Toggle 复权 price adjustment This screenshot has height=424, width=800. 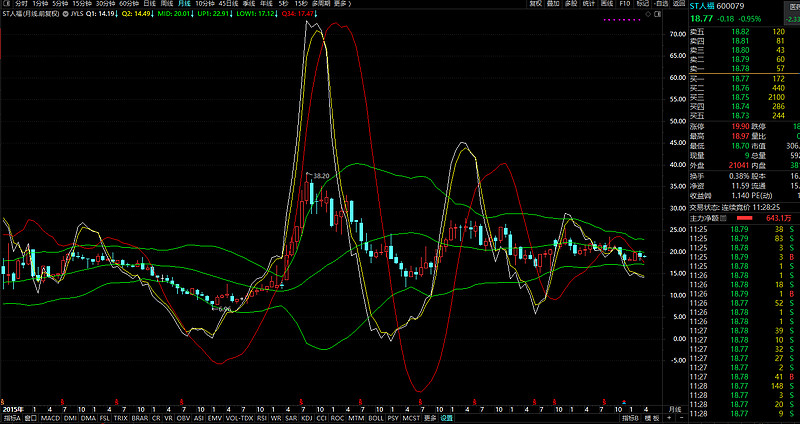536,4
